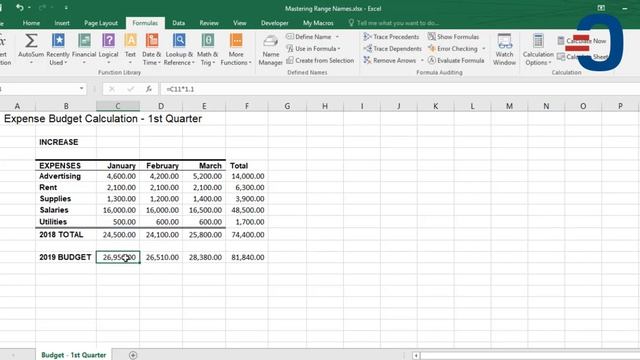Add a new sheet
The width and height of the screenshot is (640, 360).
pos(133,355)
